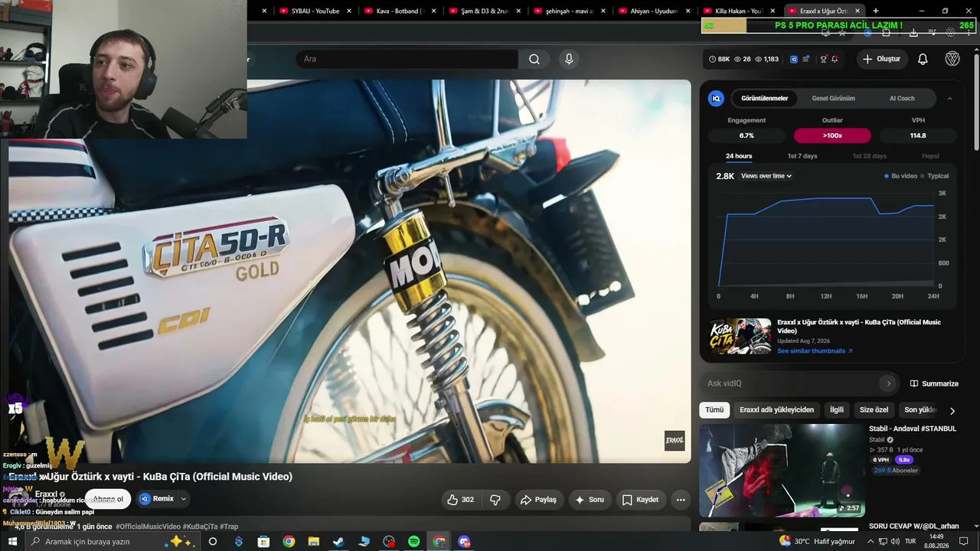Click the Chrome downloads icon
Image resolution: width=980 pixels, height=551 pixels.
[x=913, y=32]
